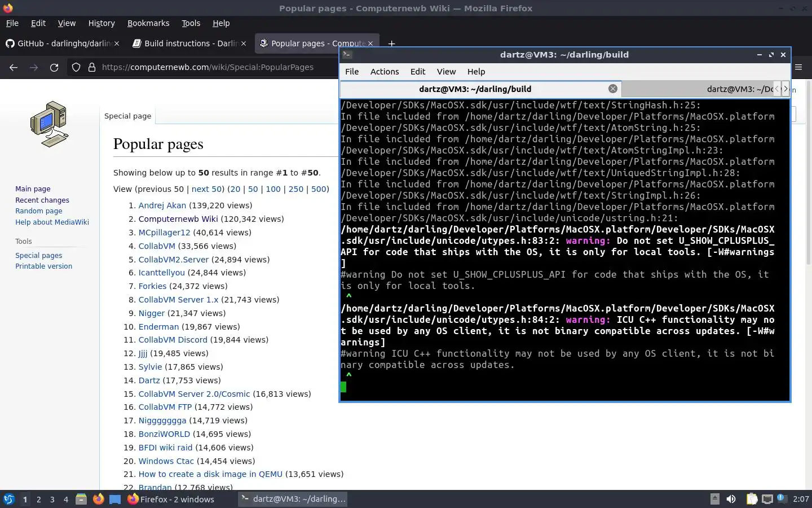Show 100 results per page
The height and width of the screenshot is (508, 812).
(x=273, y=189)
